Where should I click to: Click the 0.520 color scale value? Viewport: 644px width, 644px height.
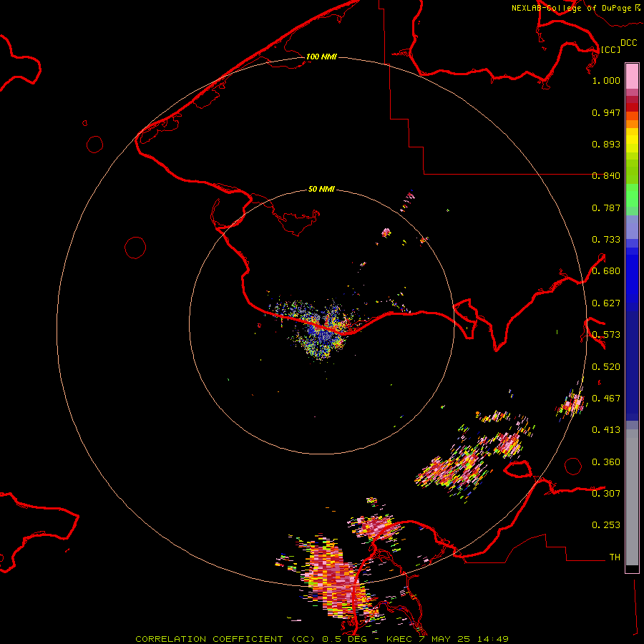coord(606,367)
